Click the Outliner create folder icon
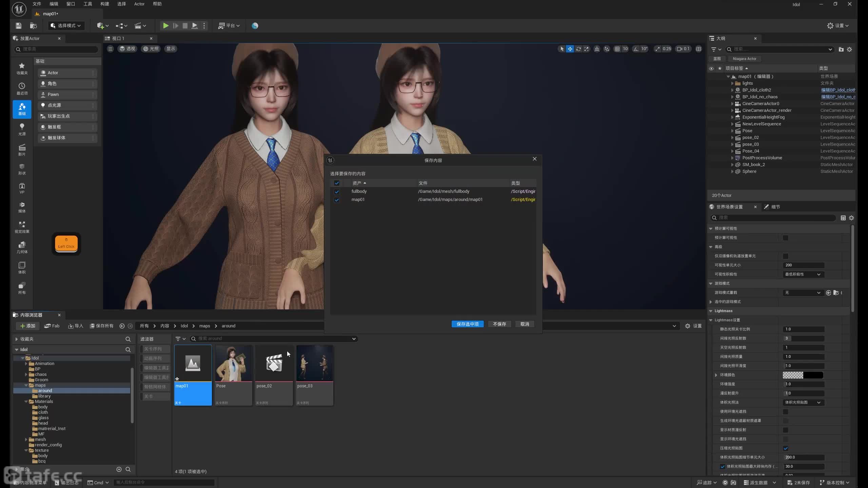Viewport: 868px width, 488px height. point(841,49)
